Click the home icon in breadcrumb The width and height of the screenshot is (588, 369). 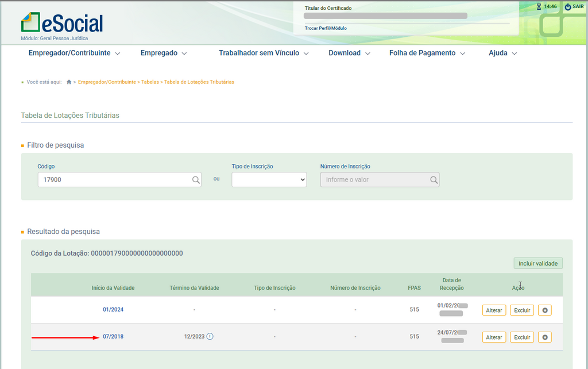[69, 82]
